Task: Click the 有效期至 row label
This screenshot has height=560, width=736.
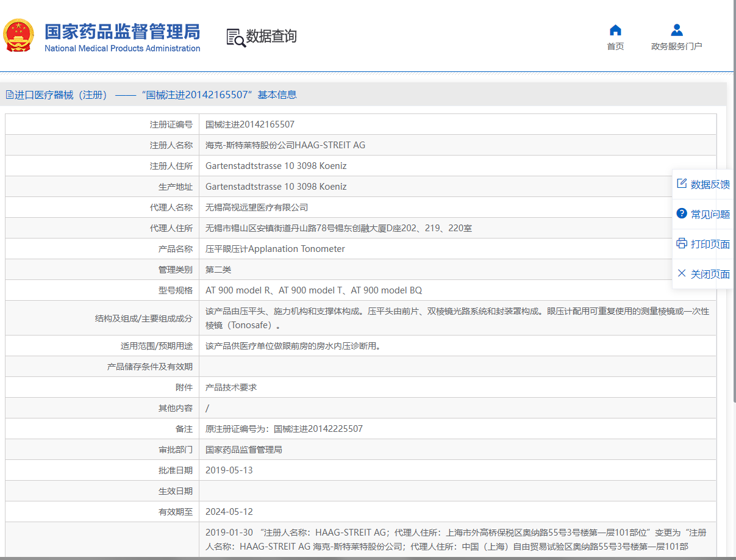Action: click(x=176, y=512)
